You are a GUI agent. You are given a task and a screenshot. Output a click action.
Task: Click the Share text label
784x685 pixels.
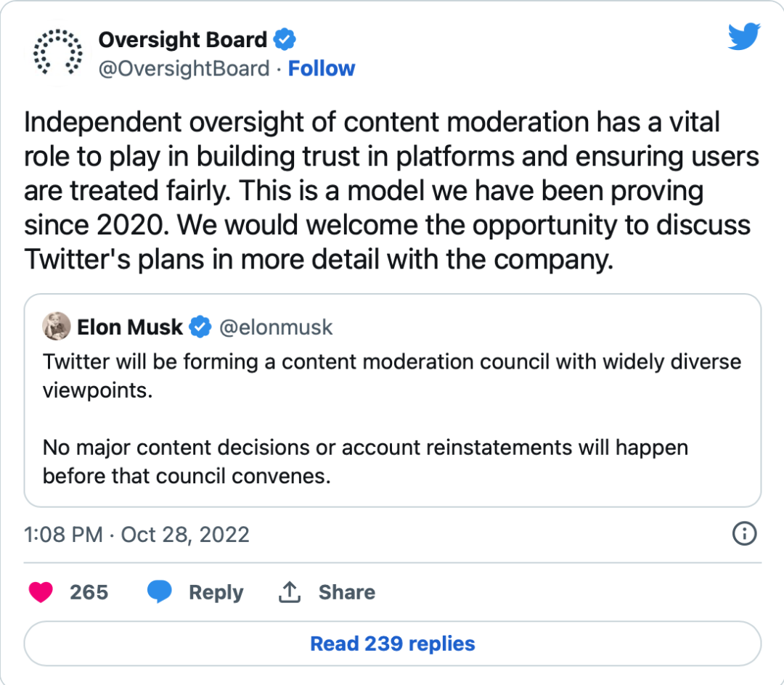346,592
